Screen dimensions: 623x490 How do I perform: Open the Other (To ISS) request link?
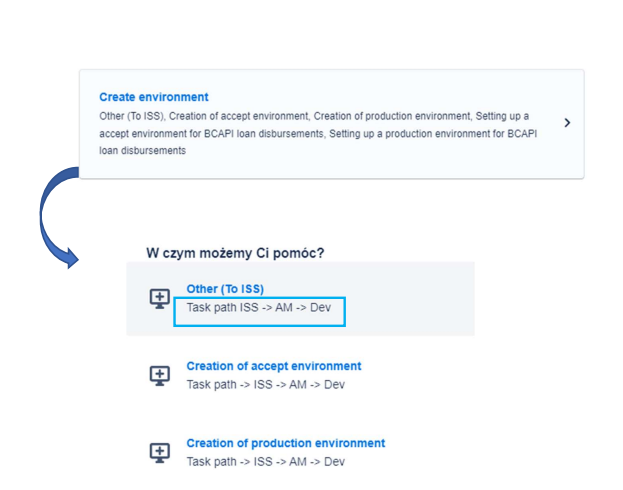click(225, 289)
